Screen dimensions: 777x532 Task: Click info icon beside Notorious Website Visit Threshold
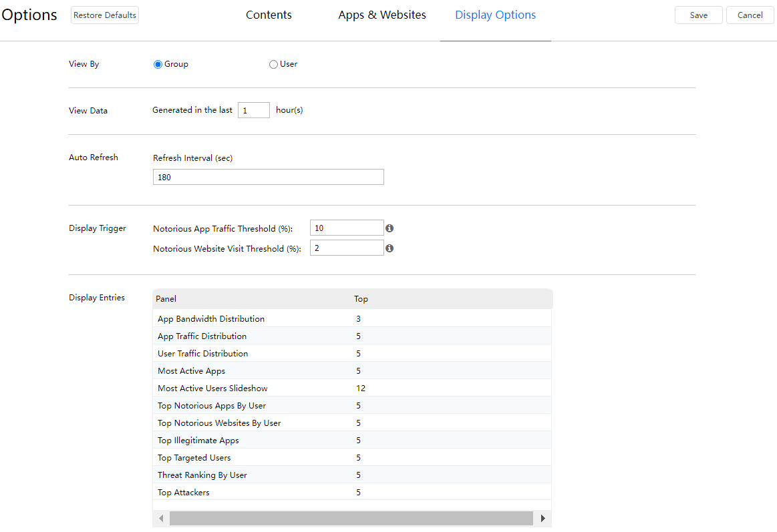pyautogui.click(x=390, y=248)
